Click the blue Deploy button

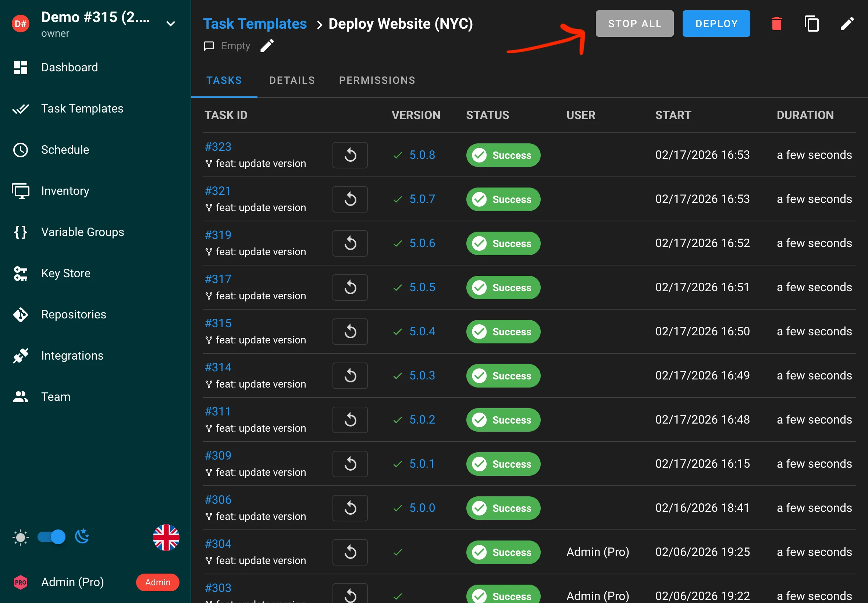point(716,24)
